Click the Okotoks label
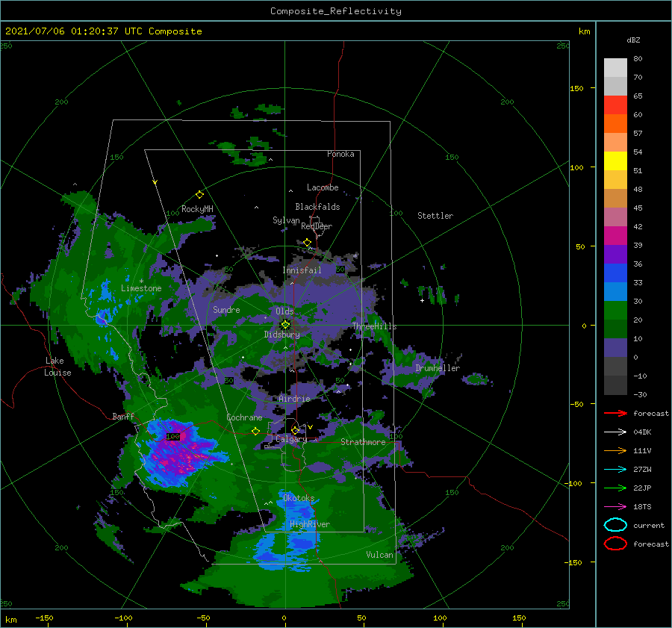The width and height of the screenshot is (672, 628). click(x=299, y=498)
